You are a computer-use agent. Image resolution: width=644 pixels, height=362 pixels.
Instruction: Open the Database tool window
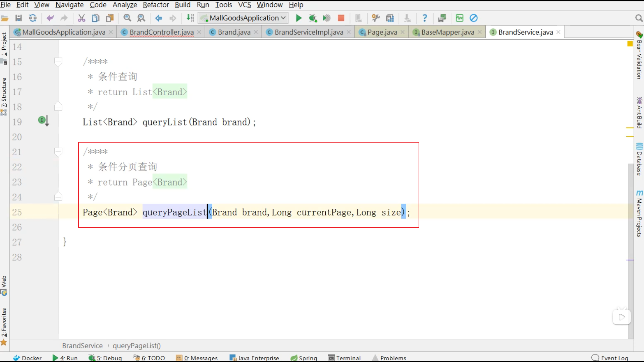point(639,159)
